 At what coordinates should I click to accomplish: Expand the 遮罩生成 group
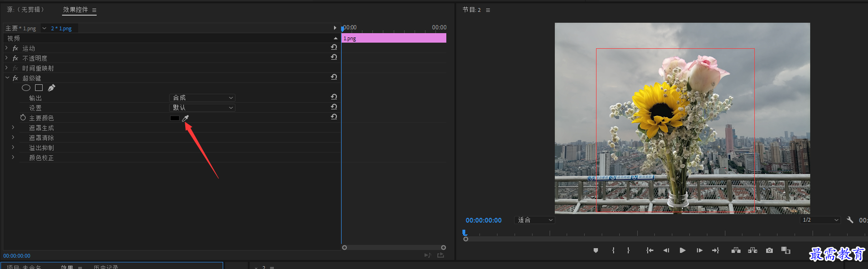click(13, 127)
